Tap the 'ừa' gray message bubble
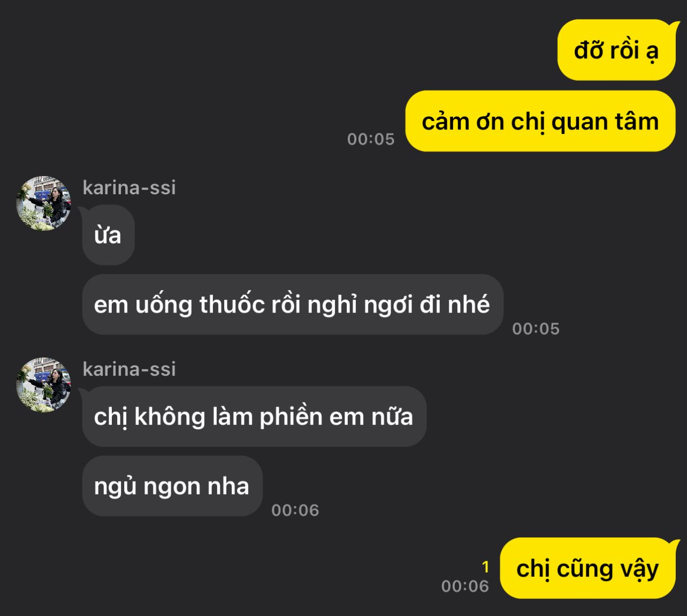The image size is (687, 616). pos(108,235)
